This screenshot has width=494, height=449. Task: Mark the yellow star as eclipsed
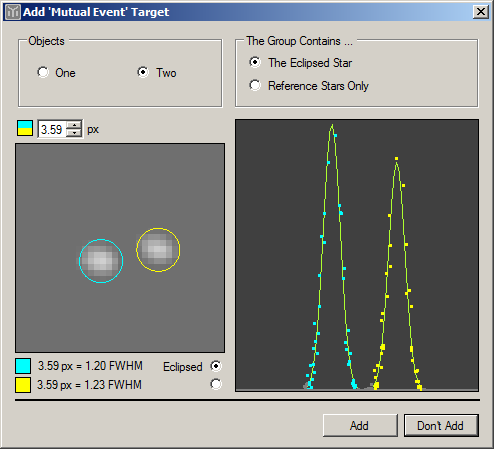pyautogui.click(x=216, y=384)
